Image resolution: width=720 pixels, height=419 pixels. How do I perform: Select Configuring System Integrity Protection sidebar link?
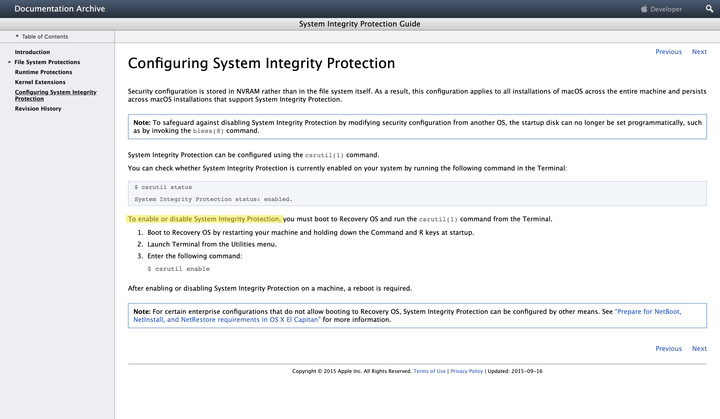pos(56,95)
